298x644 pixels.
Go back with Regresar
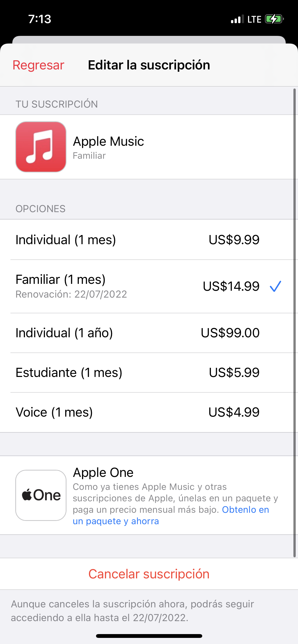(38, 65)
